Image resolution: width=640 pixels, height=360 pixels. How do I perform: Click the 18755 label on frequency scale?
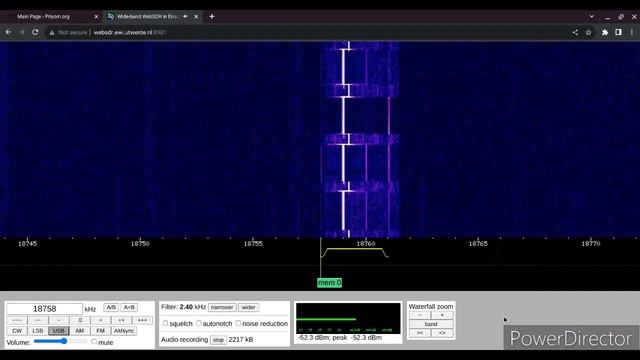tap(253, 244)
